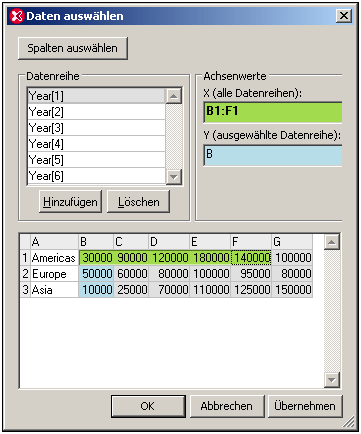Click the Übernehmen button

point(305,406)
